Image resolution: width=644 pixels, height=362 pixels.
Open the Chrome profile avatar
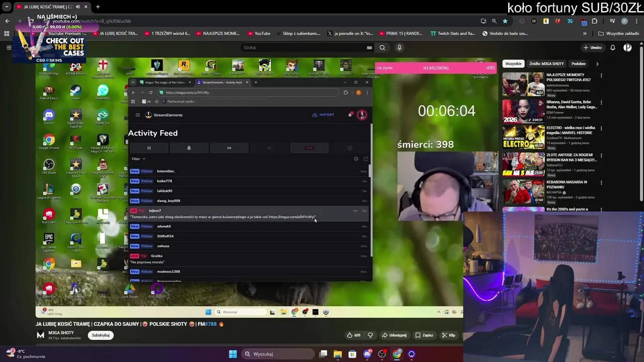tap(624, 21)
